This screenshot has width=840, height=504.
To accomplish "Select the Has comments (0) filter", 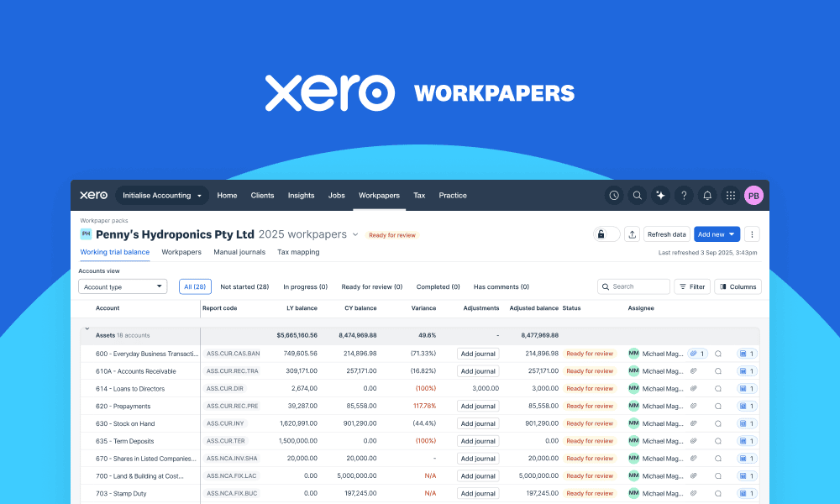I will [501, 286].
